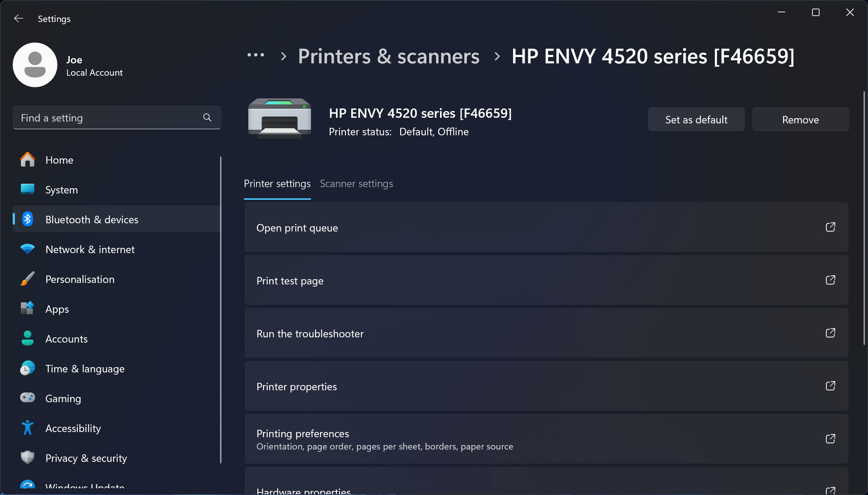
Task: Navigate to Bluetooth & devices
Action: pos(92,219)
